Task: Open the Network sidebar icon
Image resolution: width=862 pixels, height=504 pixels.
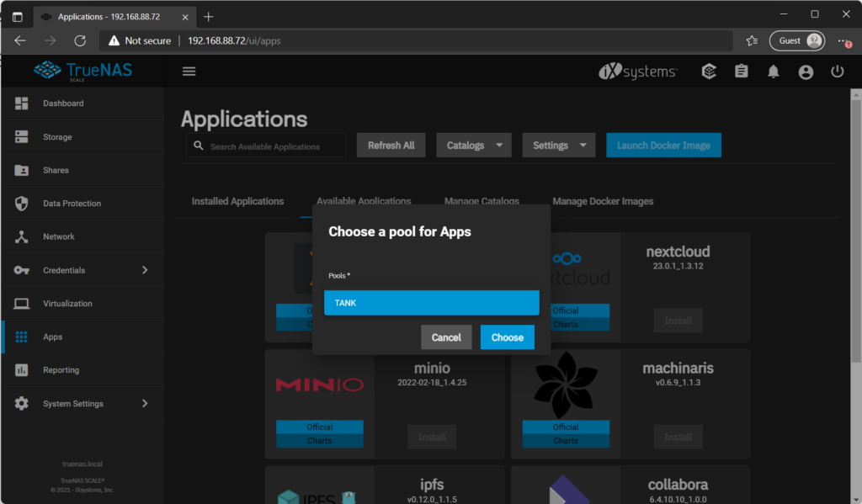Action: pos(21,237)
